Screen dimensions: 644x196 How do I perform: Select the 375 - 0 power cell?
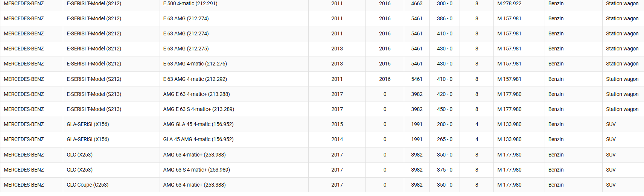[x=445, y=170]
